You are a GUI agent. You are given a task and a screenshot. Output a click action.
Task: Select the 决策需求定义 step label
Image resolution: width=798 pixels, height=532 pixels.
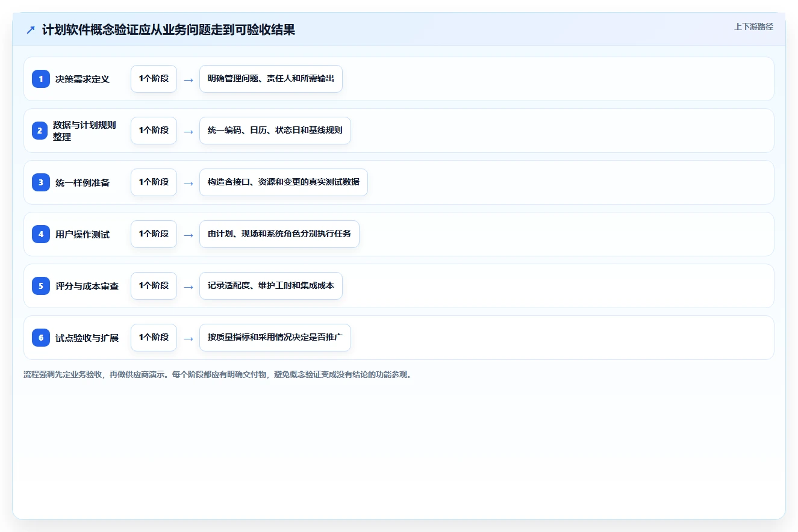click(83, 79)
